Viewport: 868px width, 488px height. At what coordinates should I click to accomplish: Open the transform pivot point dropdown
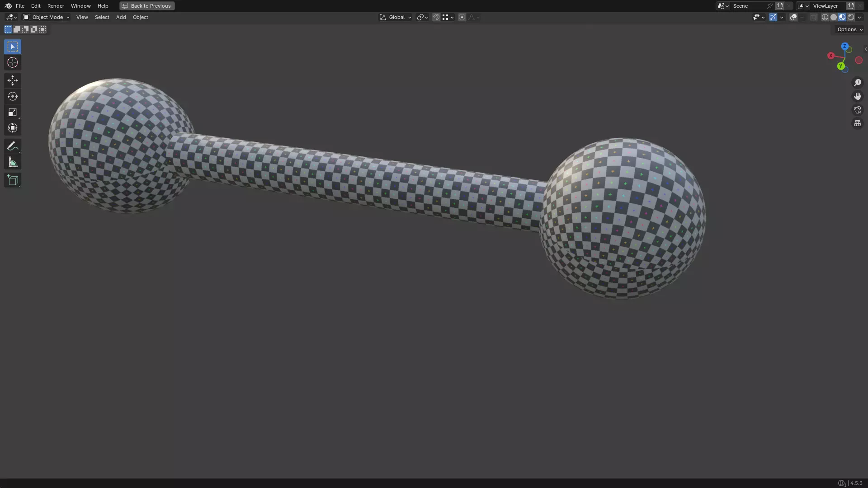tap(422, 17)
